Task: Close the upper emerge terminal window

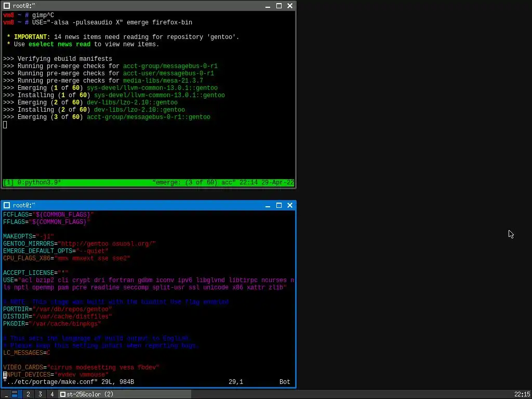Action: [x=290, y=6]
